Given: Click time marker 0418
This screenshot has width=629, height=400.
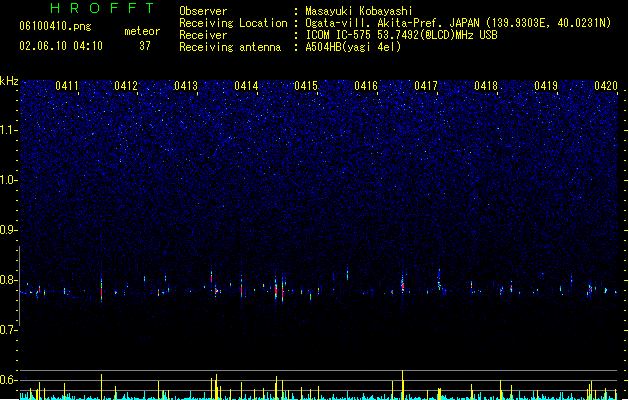Looking at the screenshot, I should 486,86.
